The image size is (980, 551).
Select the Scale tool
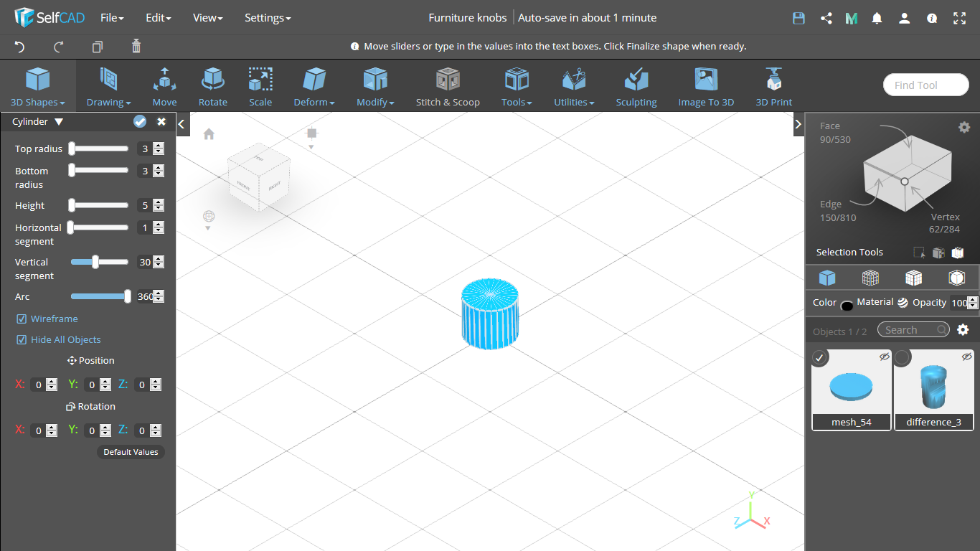[260, 87]
